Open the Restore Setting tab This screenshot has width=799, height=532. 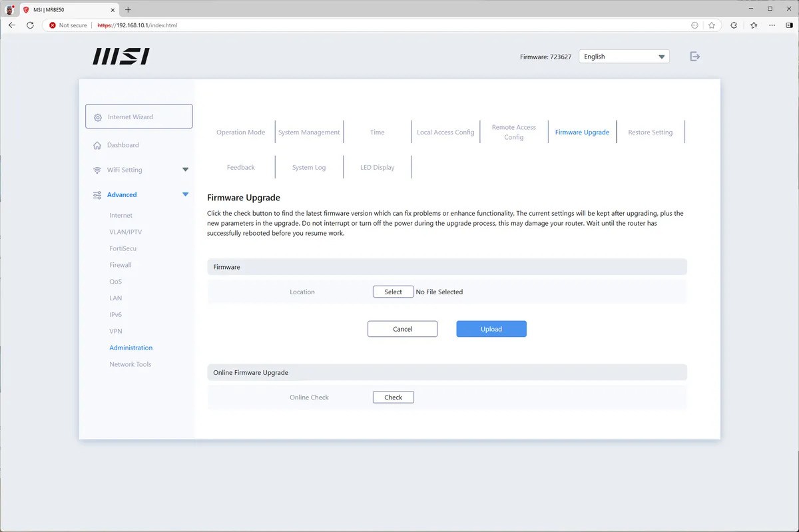tap(650, 133)
